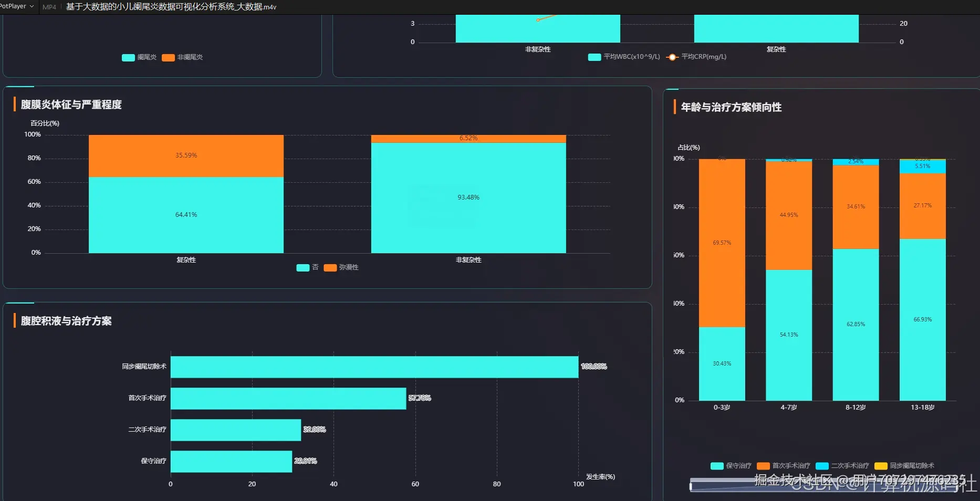Open the PotPlayer main menu dropdown

[17, 6]
